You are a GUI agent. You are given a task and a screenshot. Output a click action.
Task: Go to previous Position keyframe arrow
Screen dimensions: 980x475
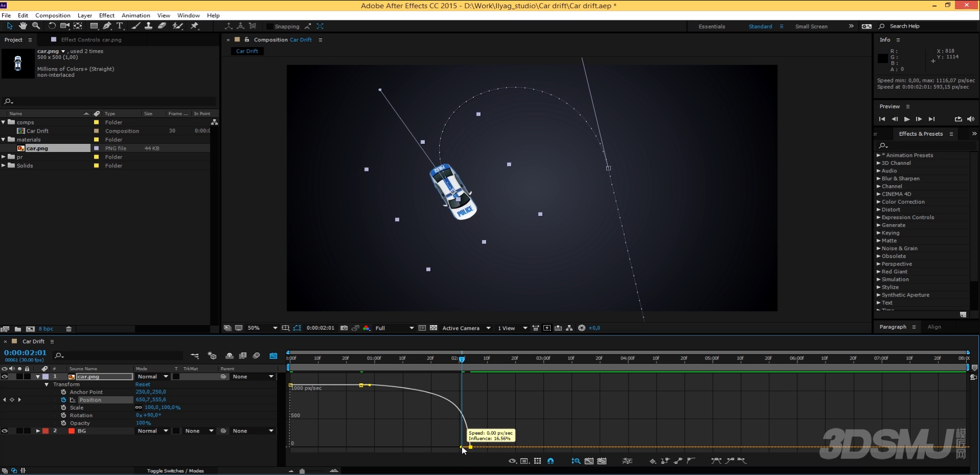tap(5, 400)
